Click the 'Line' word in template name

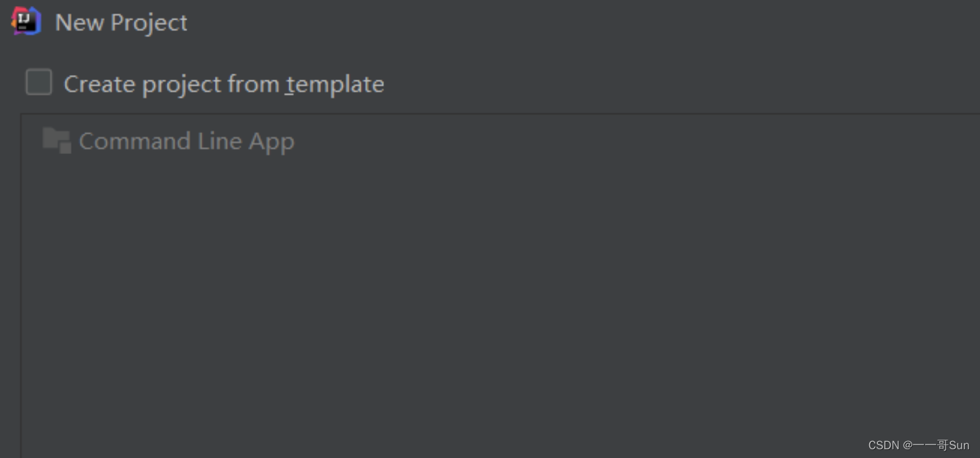coord(219,141)
